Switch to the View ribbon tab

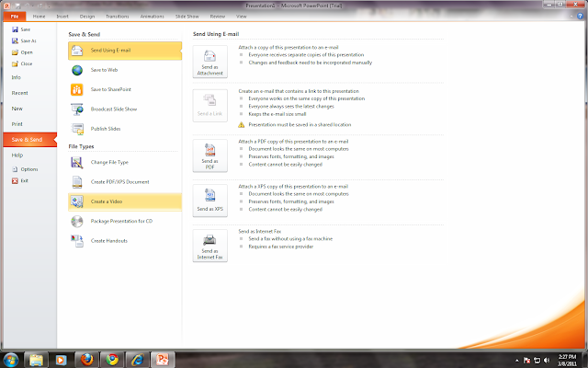pyautogui.click(x=242, y=17)
